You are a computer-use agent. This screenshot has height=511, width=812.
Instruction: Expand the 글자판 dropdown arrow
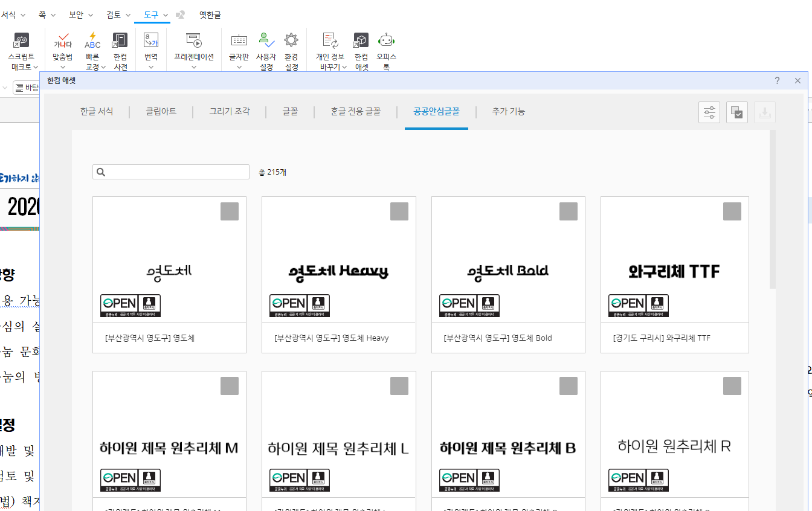point(239,67)
